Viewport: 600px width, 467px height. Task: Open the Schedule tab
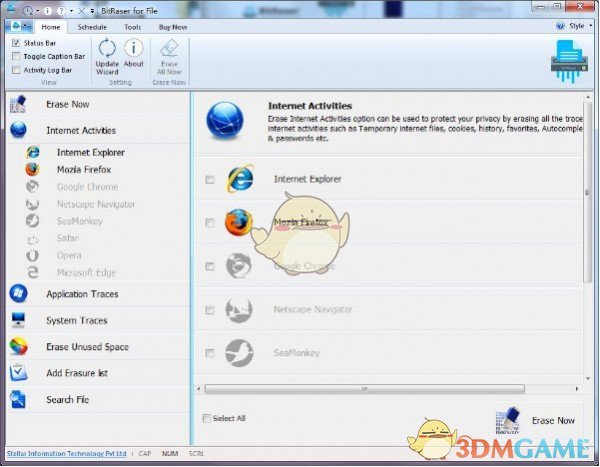[x=92, y=27]
